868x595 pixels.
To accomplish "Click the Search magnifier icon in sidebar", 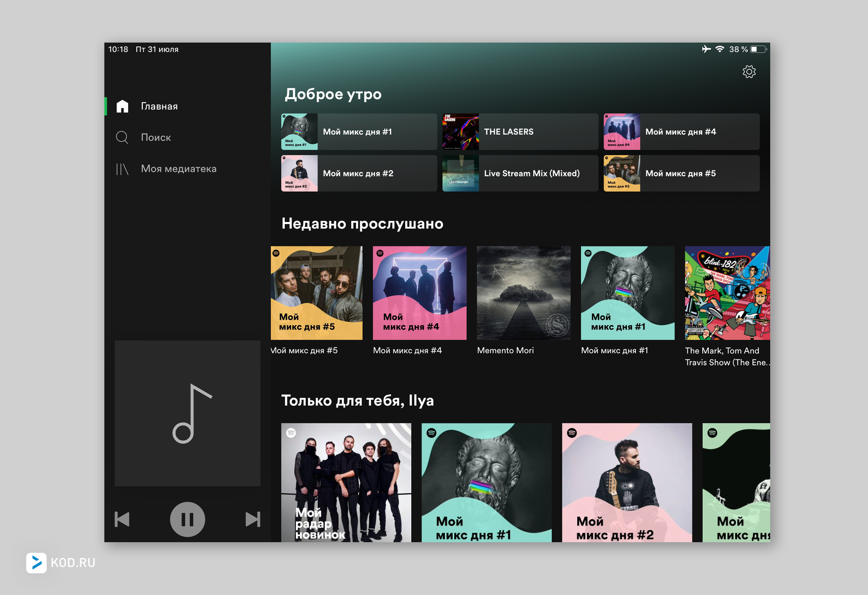I will (x=122, y=137).
